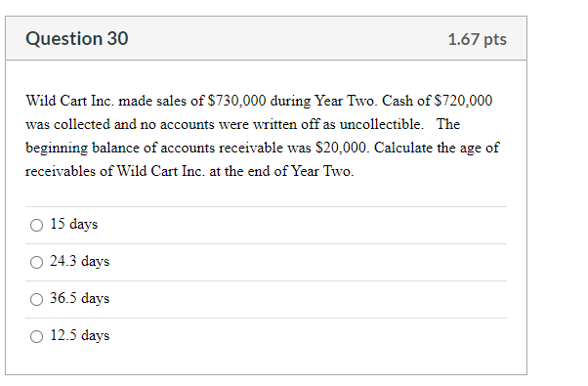Image resolution: width=588 pixels, height=386 pixels.
Task: Click the $20,000 beginning balance value
Action: [x=342, y=148]
